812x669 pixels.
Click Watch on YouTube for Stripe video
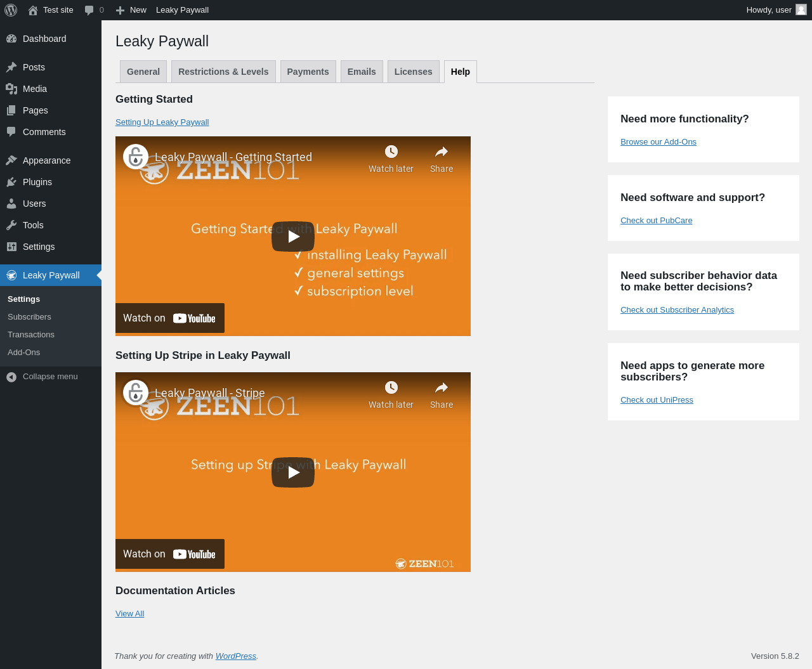170,554
